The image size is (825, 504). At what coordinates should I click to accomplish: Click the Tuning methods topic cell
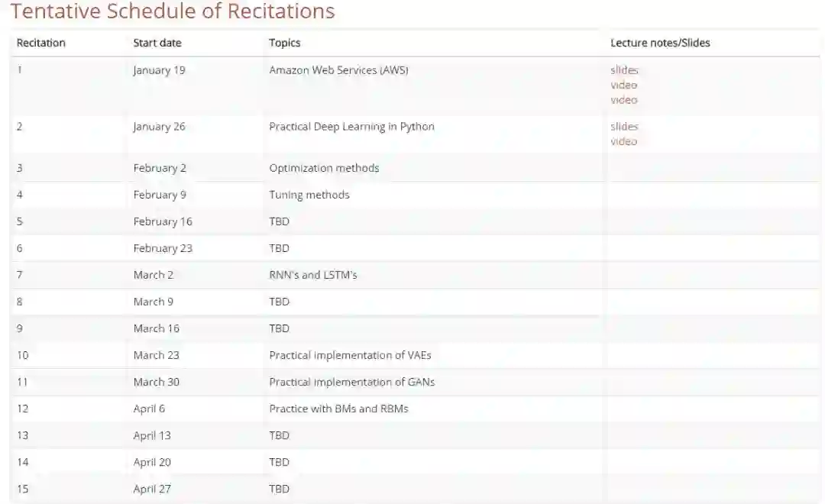click(309, 195)
